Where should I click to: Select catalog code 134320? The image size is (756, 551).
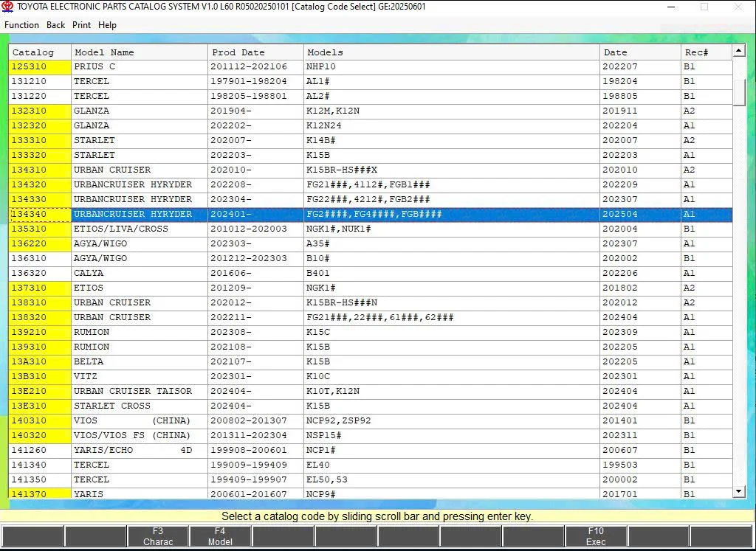coord(40,185)
